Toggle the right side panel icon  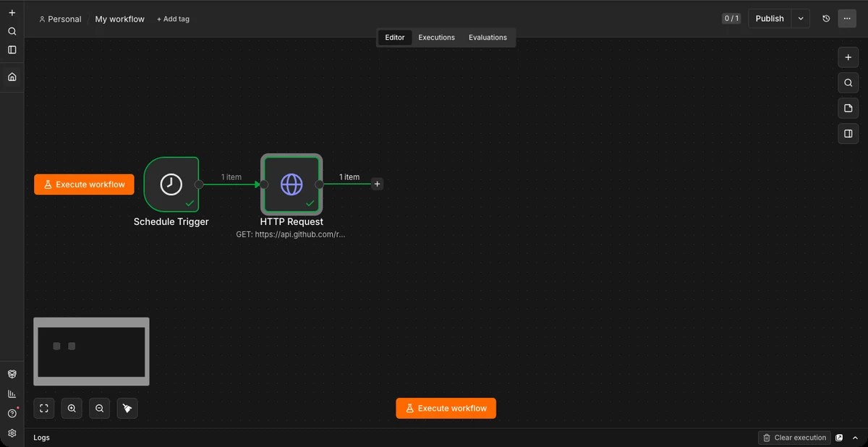point(848,134)
